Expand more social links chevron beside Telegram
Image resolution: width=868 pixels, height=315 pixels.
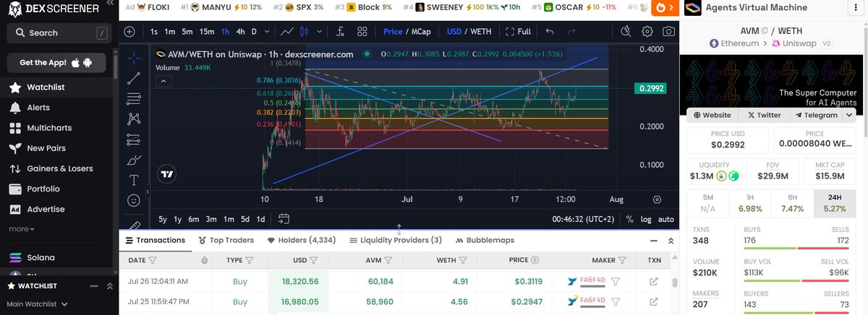coord(848,115)
